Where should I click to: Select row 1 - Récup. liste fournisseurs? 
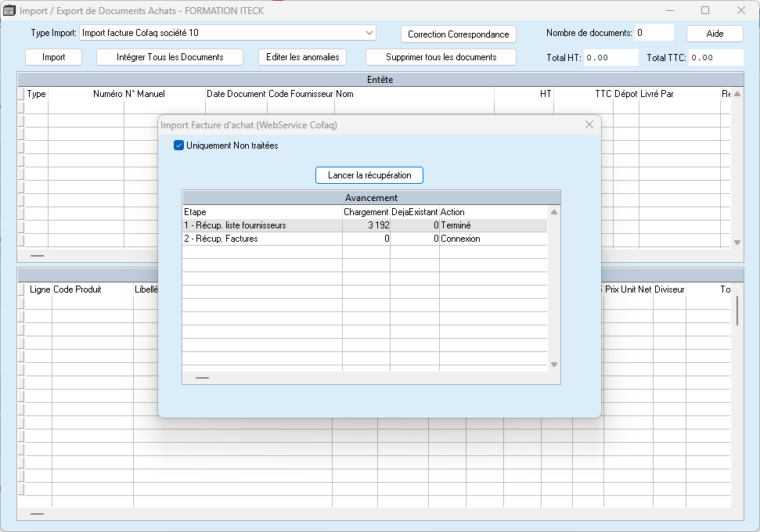click(365, 225)
